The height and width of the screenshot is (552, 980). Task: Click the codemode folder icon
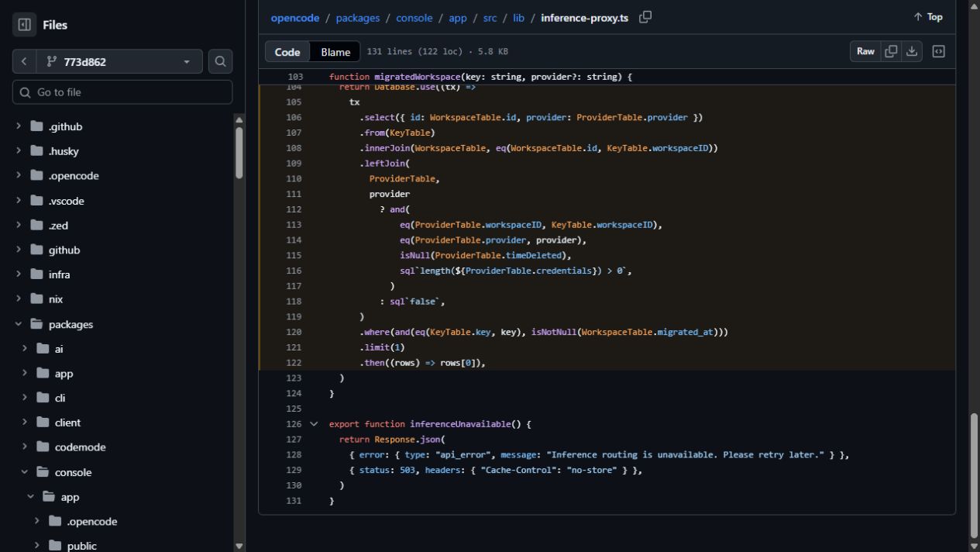[x=43, y=447]
